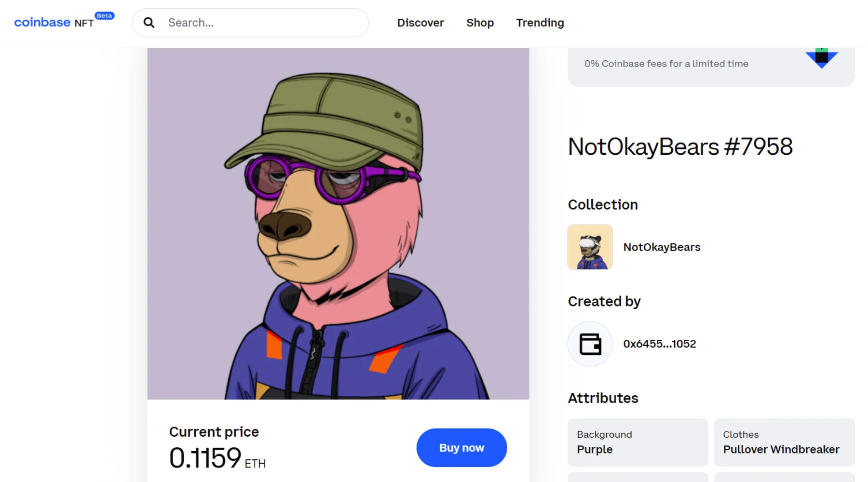The width and height of the screenshot is (868, 482).
Task: Click the Beta badge beside the logo
Action: 104,15
